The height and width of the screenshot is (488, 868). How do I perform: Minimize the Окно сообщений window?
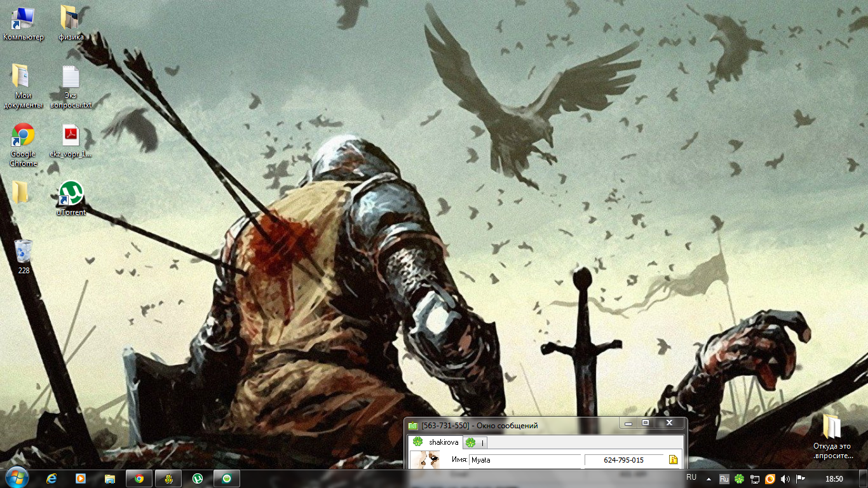628,423
